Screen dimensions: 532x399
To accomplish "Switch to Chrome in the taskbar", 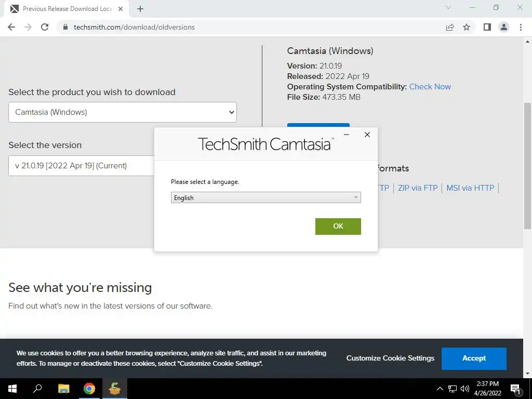I will click(x=89, y=389).
